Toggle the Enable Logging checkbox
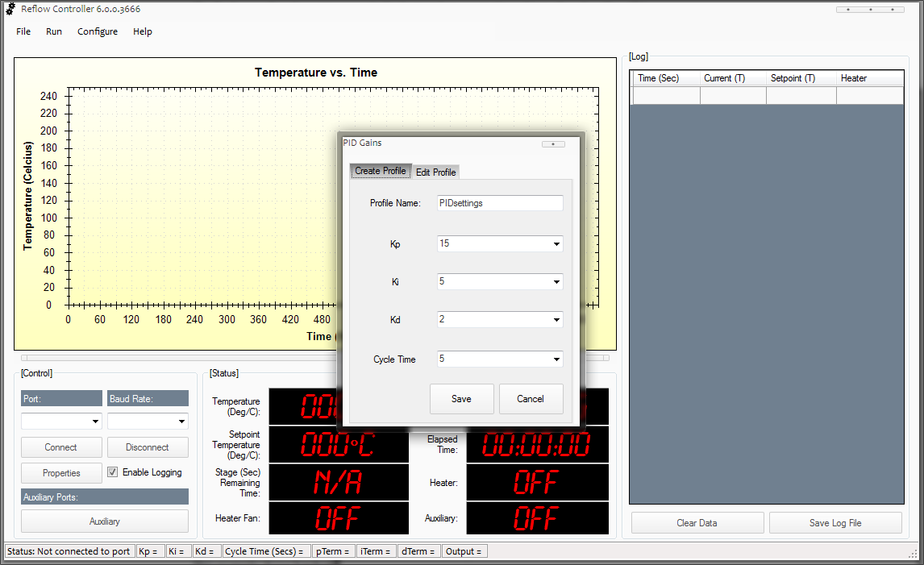This screenshot has height=565, width=924. (113, 472)
